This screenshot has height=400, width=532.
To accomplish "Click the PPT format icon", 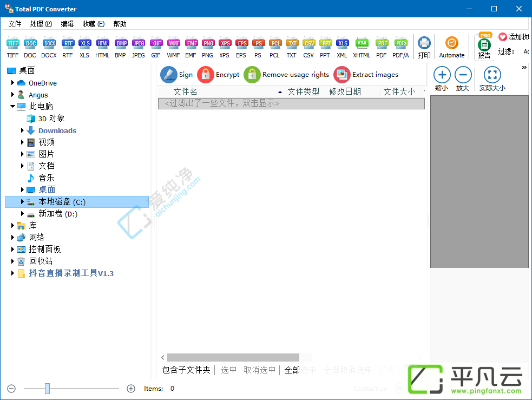I will (x=325, y=48).
